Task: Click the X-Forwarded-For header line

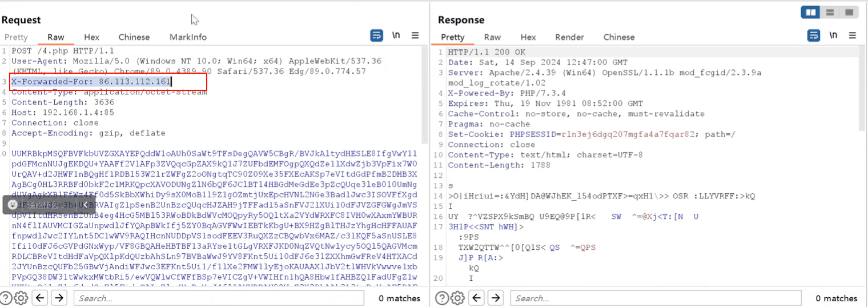Action: [91, 81]
